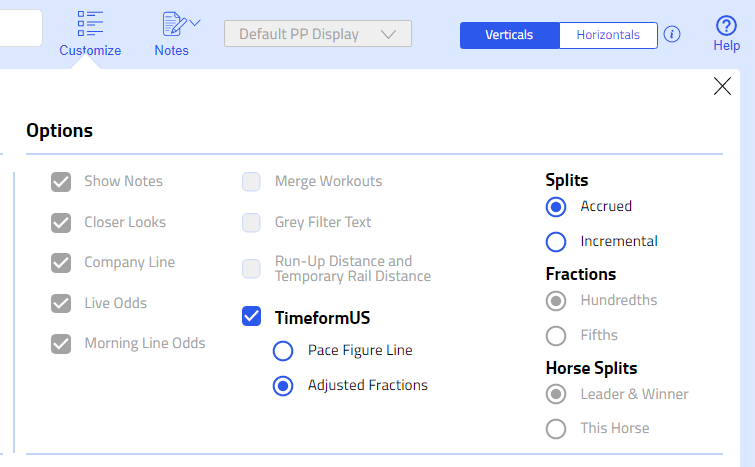Open the Help question mark icon
This screenshot has width=755, height=467.
point(727,26)
